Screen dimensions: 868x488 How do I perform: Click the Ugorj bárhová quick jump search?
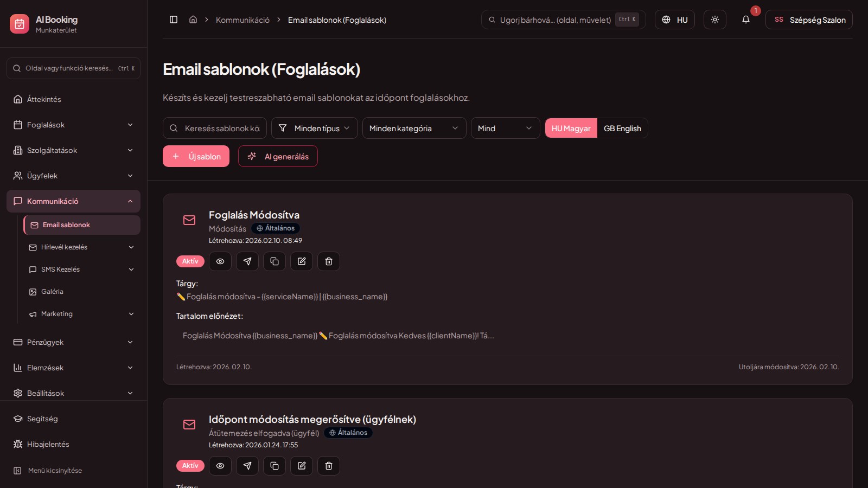[x=563, y=20]
